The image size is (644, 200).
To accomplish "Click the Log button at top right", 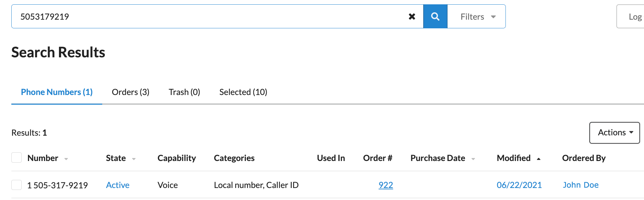I will 631,16.
